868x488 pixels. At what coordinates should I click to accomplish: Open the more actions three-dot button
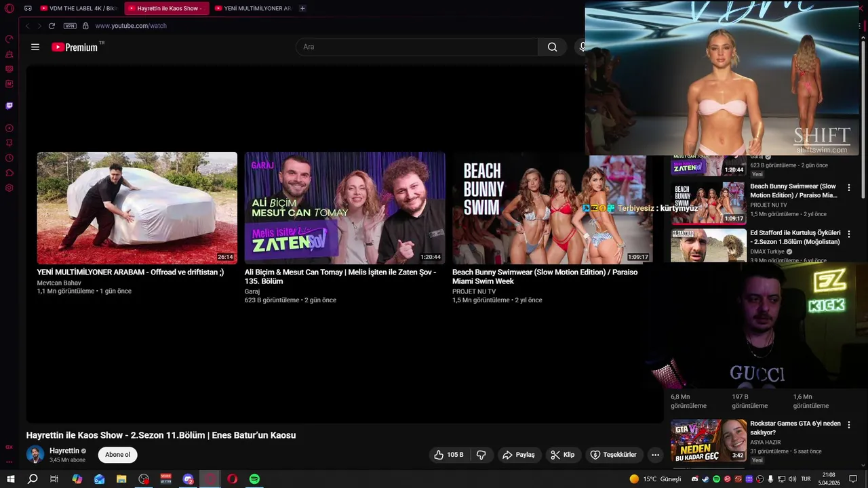pyautogui.click(x=655, y=455)
